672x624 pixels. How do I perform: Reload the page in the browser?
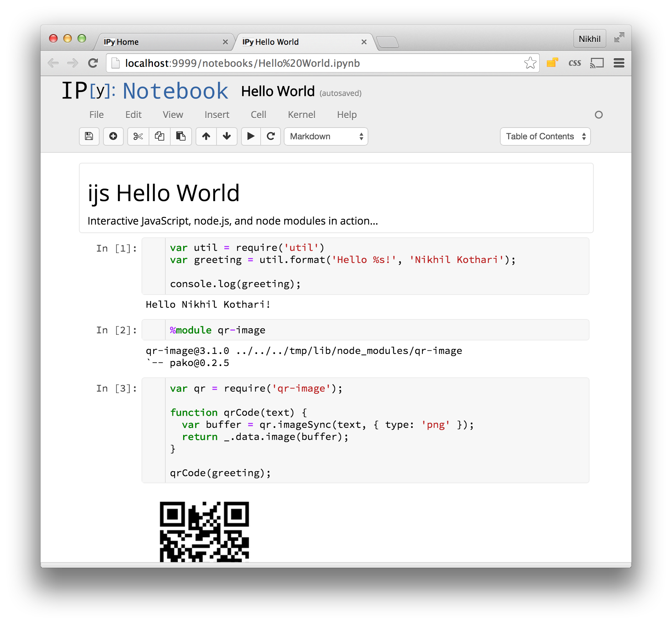(x=93, y=63)
